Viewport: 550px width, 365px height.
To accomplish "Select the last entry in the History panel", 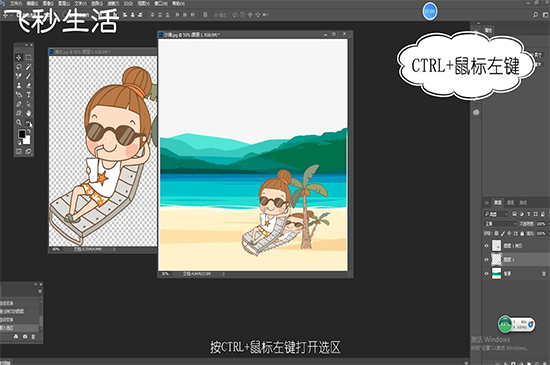I will pos(20,328).
